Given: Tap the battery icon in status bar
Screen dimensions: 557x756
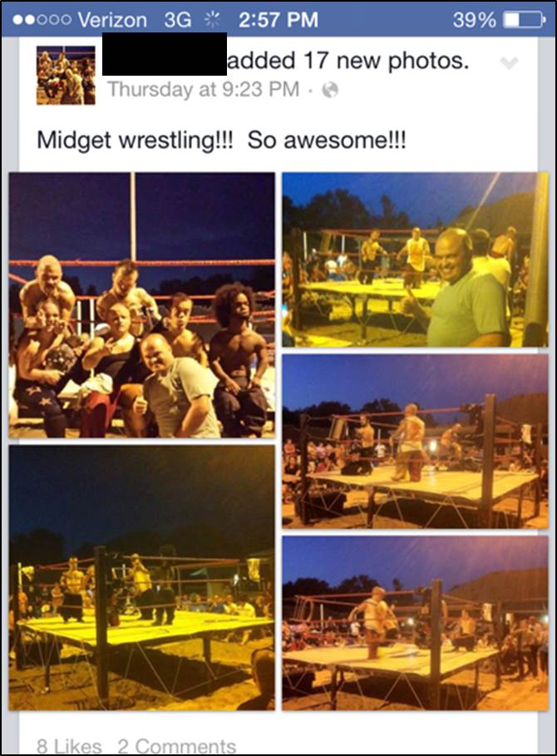Looking at the screenshot, I should point(525,20).
